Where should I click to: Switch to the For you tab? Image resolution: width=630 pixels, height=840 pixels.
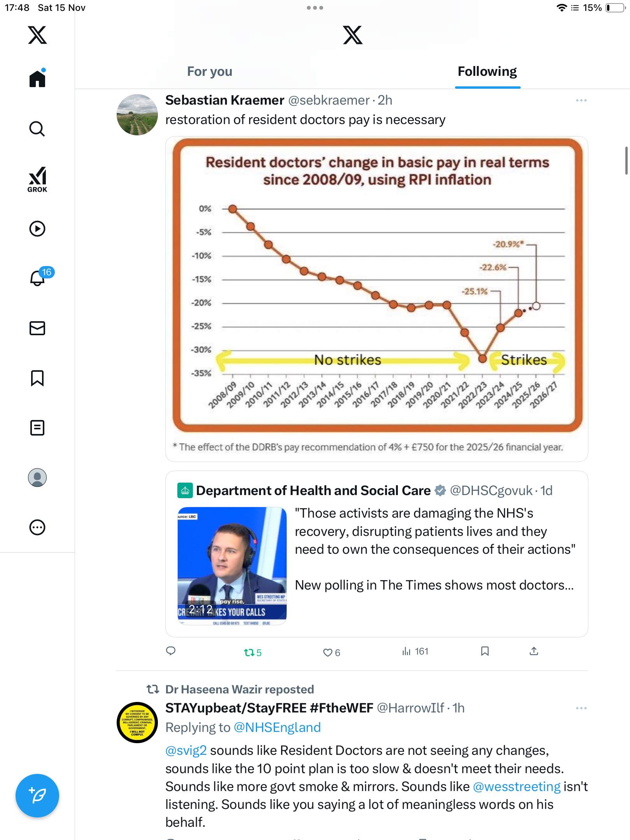click(210, 72)
